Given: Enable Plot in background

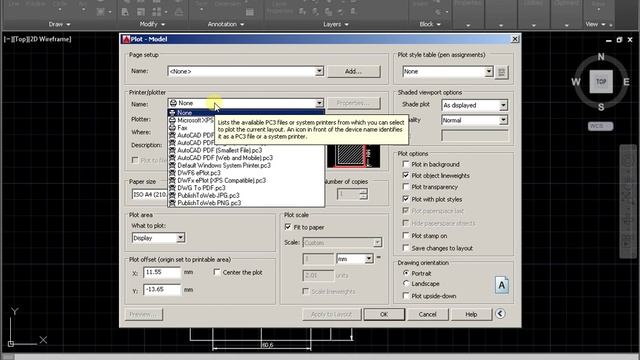Looking at the screenshot, I should pyautogui.click(x=406, y=164).
